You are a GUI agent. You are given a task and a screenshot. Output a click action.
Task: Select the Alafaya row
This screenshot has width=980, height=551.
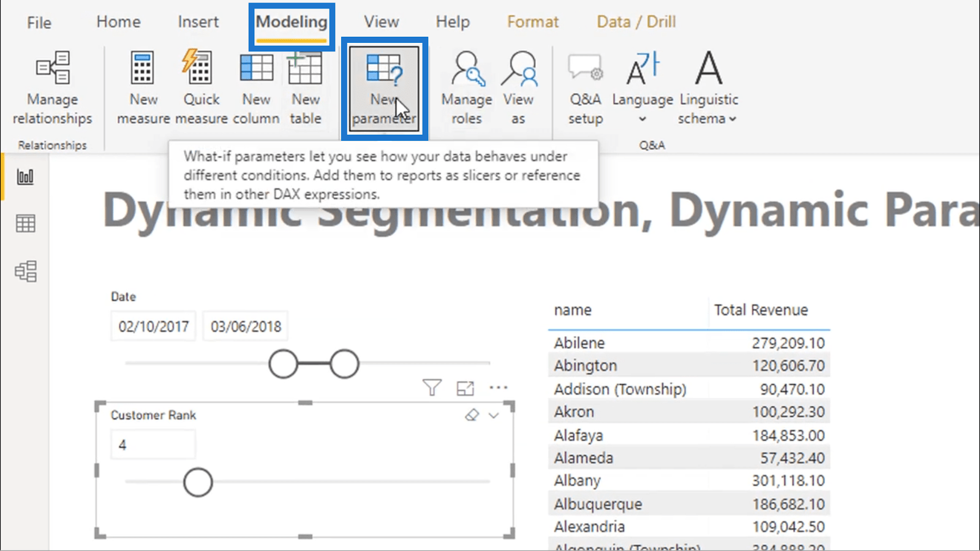pyautogui.click(x=689, y=435)
